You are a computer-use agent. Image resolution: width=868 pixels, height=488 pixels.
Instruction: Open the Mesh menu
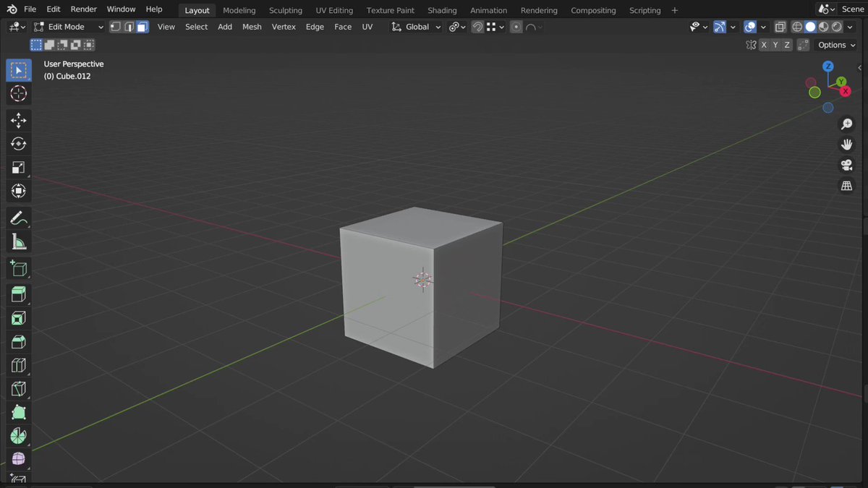pyautogui.click(x=252, y=27)
